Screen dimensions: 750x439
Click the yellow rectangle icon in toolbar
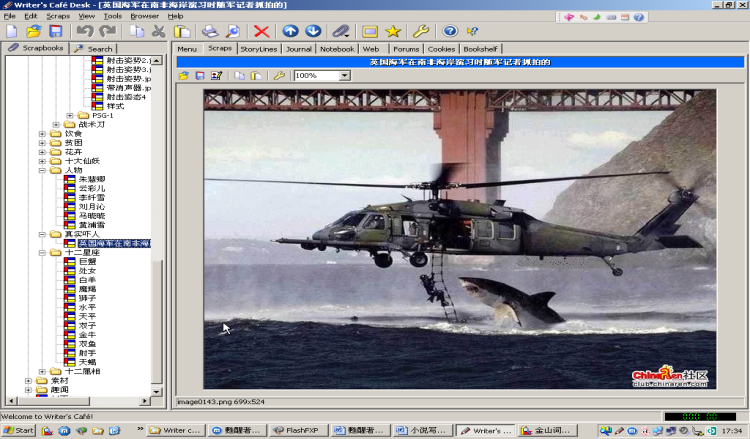pos(370,32)
